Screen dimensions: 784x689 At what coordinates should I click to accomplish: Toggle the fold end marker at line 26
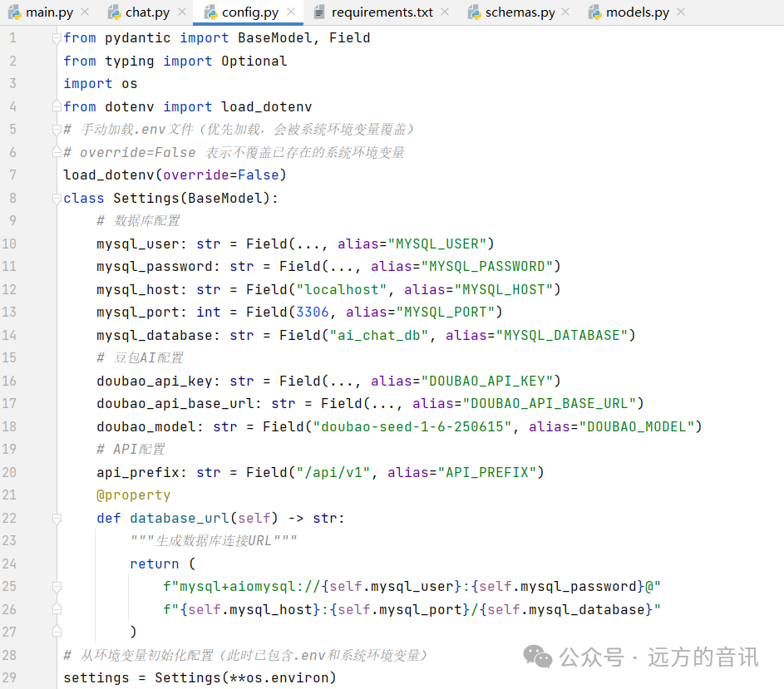(57, 609)
